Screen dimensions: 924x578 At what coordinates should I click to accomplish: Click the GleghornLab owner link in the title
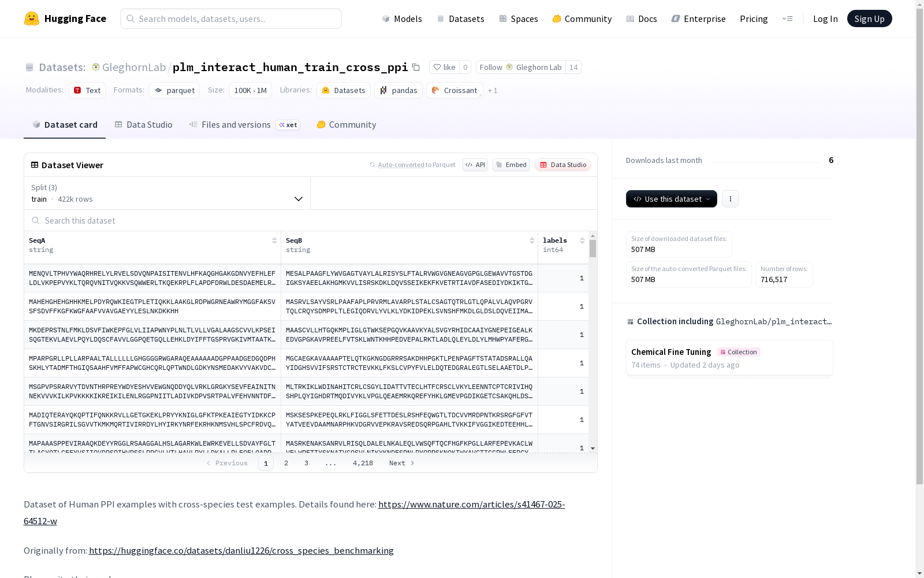coord(134,67)
